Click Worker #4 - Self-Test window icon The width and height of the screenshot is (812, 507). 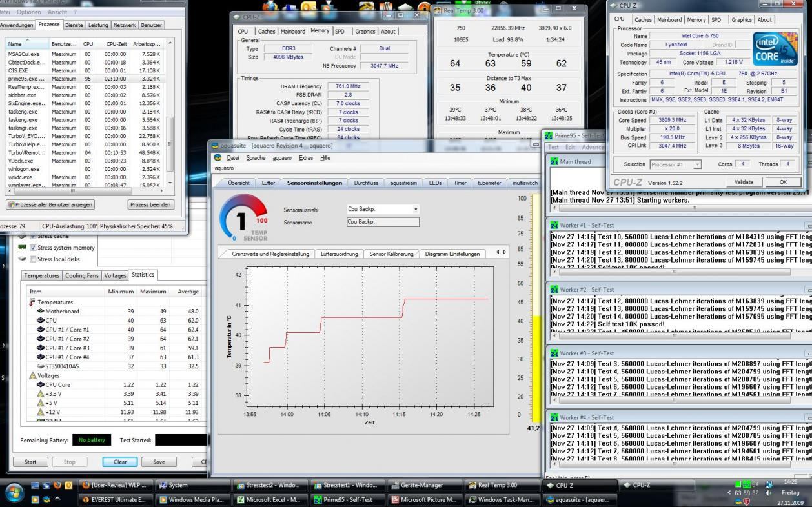coord(554,417)
